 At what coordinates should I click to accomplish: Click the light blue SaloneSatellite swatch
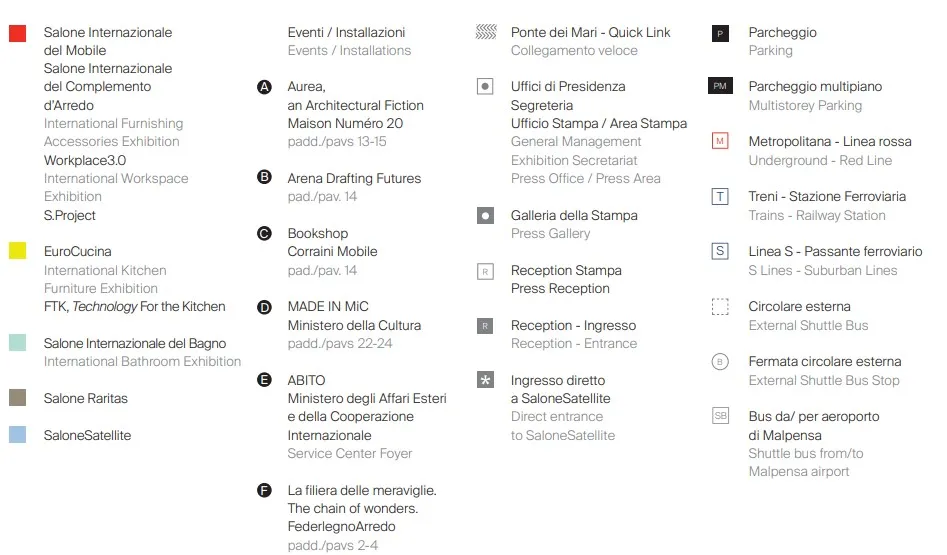pyautogui.click(x=17, y=435)
